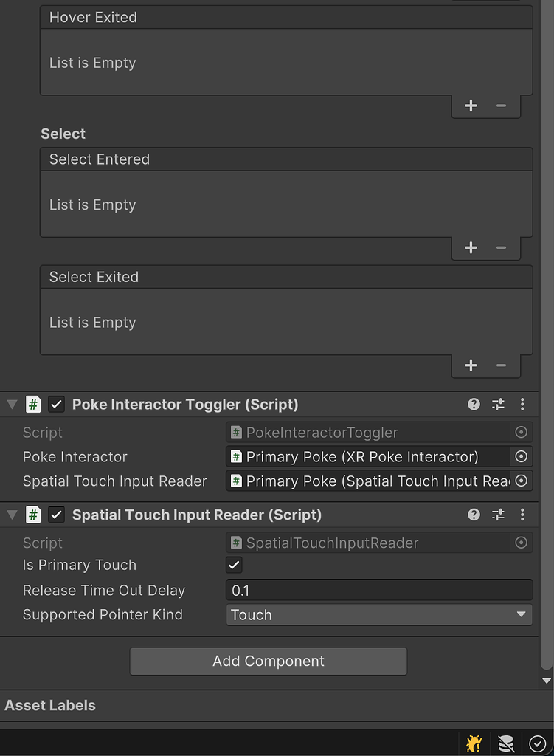
Task: Open presets for Poke Interactor Toggler
Action: pyautogui.click(x=499, y=404)
